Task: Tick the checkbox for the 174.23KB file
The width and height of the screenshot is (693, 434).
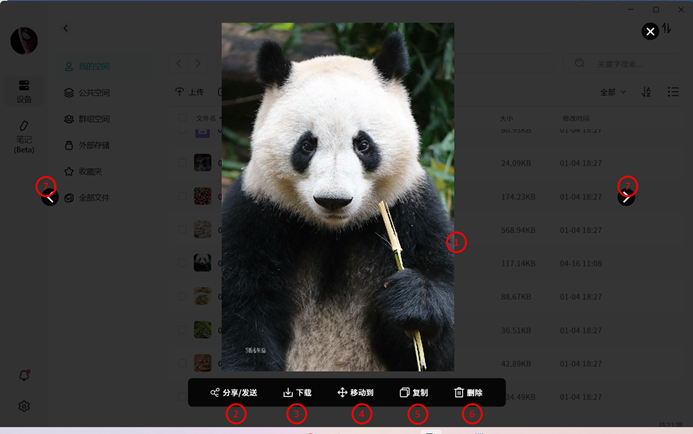Action: click(x=181, y=196)
